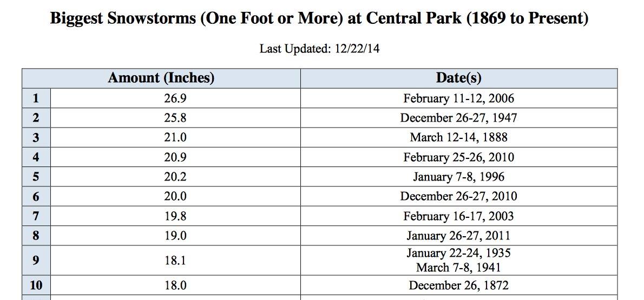
Task: Select the "Date(s)" column header
Action: (458, 78)
